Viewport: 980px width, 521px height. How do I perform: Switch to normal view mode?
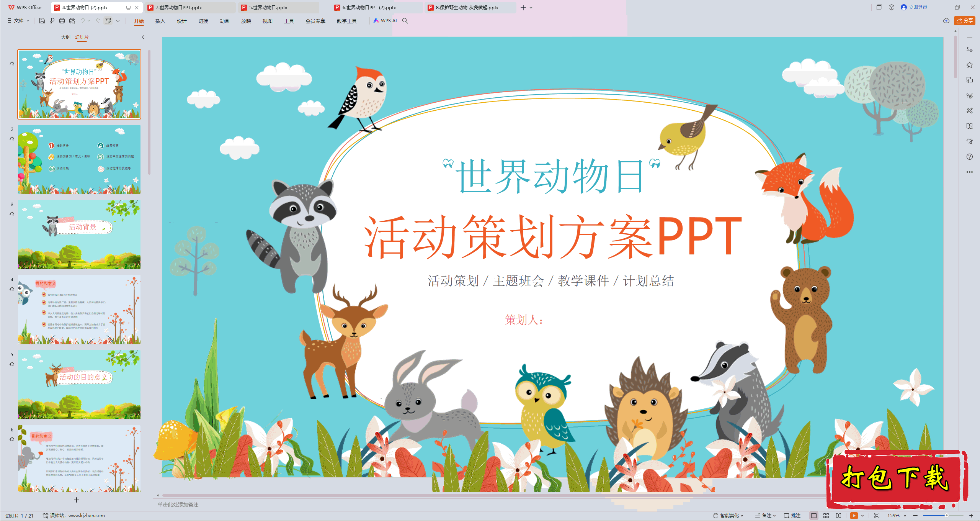814,516
